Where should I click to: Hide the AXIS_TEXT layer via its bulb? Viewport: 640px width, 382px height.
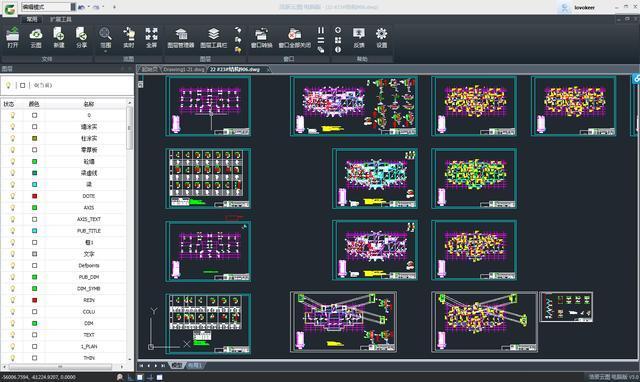[13, 219]
